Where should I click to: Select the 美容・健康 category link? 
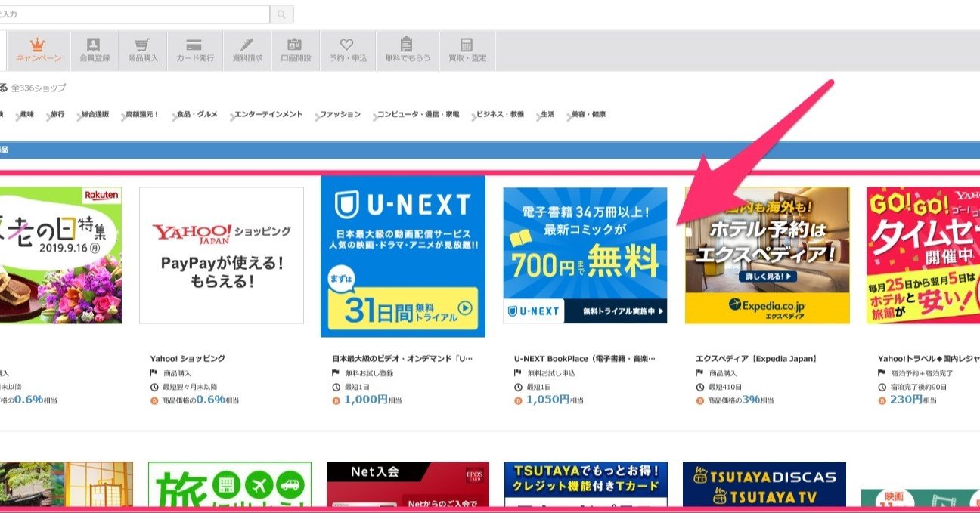pos(588,115)
